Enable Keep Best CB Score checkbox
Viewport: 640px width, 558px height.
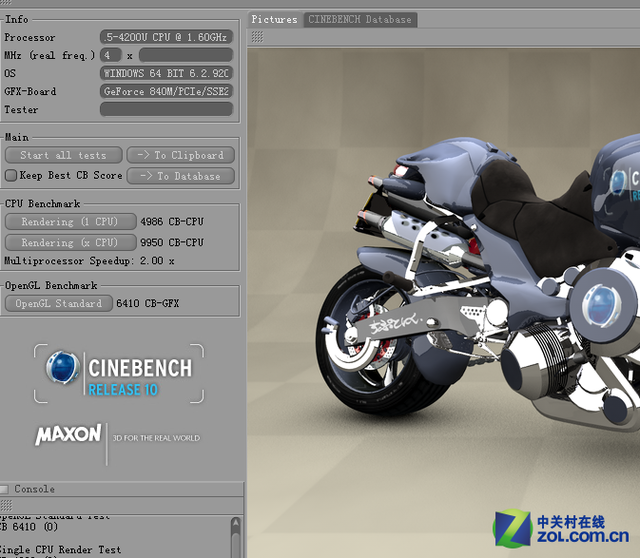[x=11, y=176]
